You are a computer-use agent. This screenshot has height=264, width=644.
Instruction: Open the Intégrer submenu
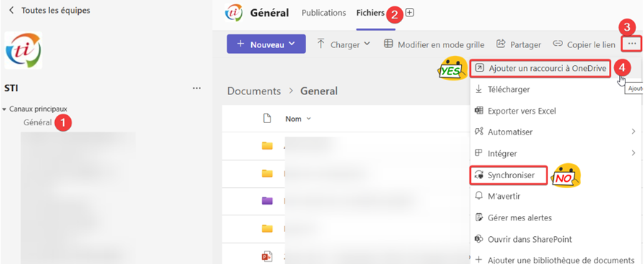pos(556,154)
